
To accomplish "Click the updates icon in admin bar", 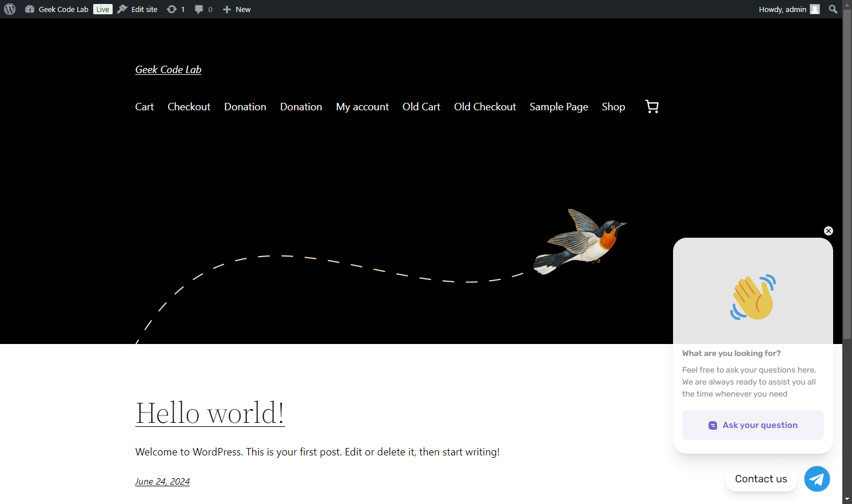I will 172,9.
